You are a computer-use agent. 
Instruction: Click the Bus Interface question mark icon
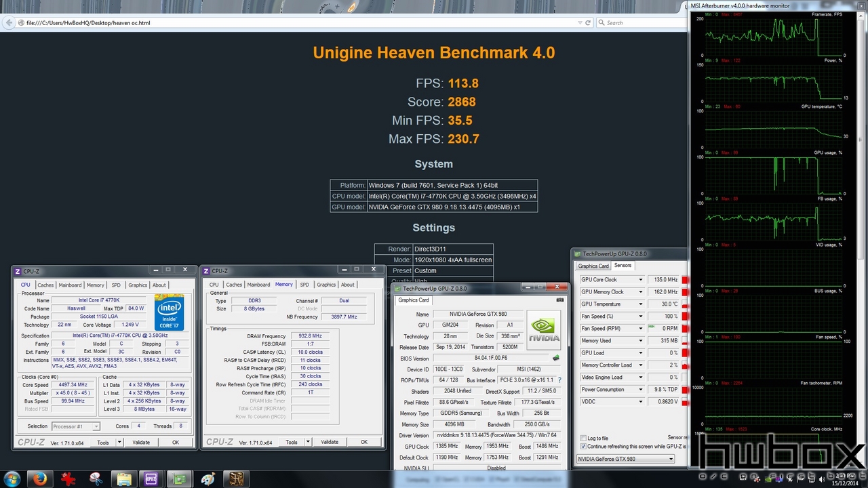tap(559, 380)
